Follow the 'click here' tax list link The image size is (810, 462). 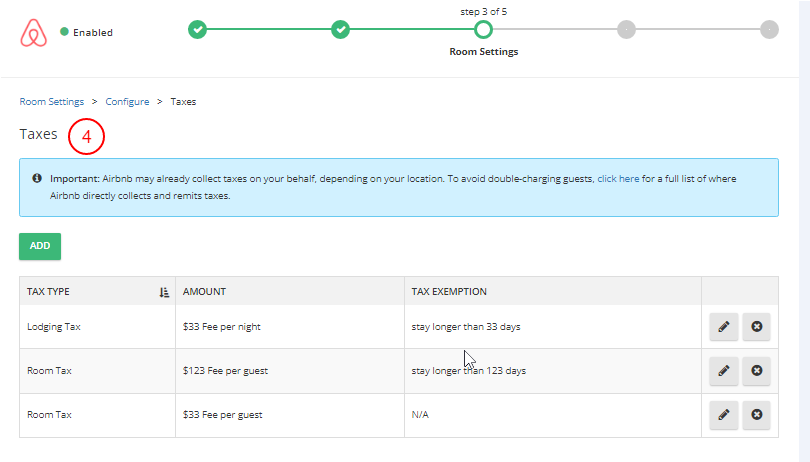click(618, 178)
